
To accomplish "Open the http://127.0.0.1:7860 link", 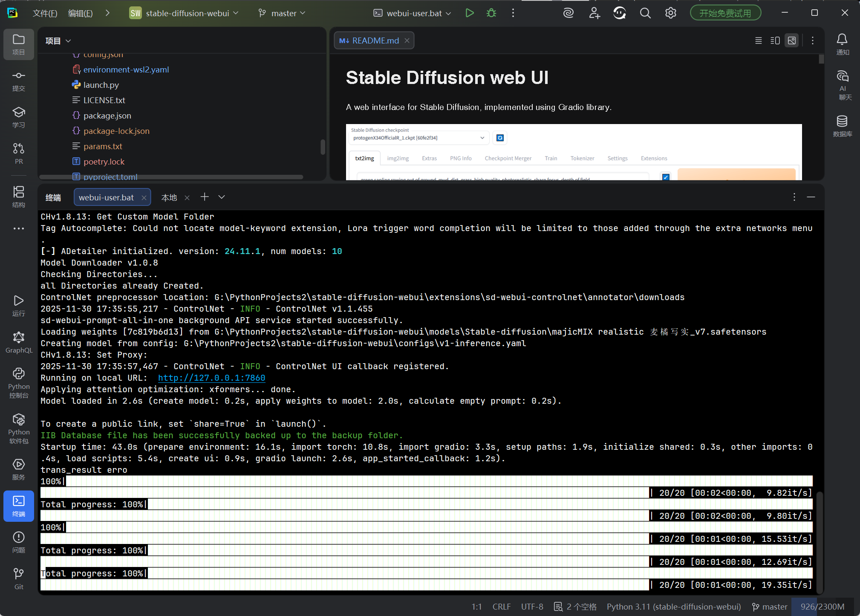I will click(x=211, y=378).
